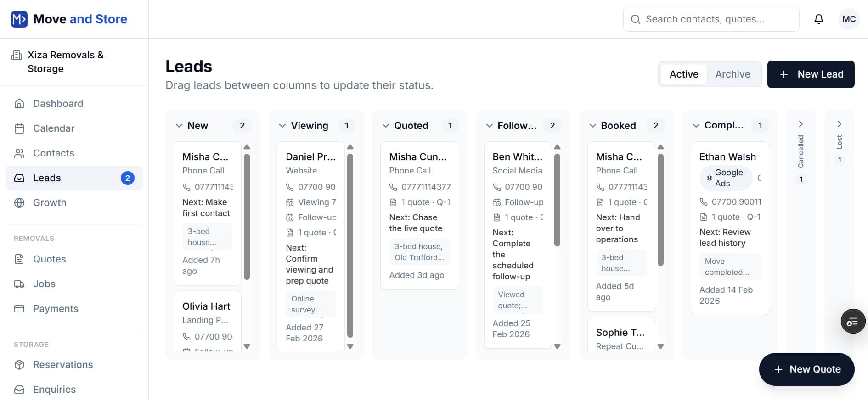Toggle the floating key button near the right edge
868x401 pixels.
click(853, 321)
